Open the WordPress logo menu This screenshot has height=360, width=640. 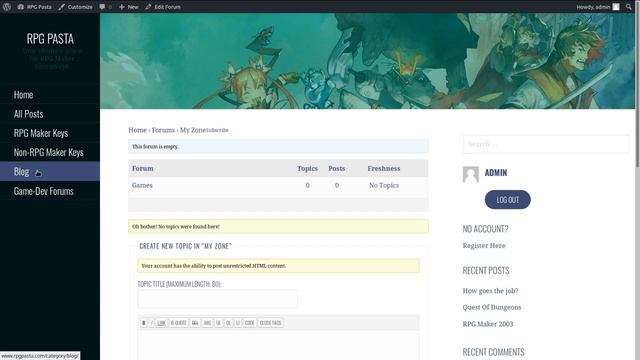pyautogui.click(x=7, y=7)
